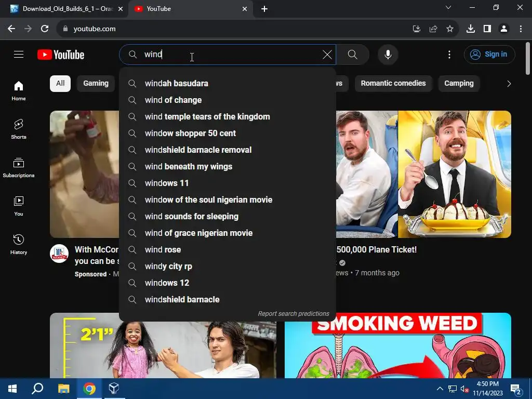The image size is (532, 399).
Task: Show more filter chips with right arrow
Action: pyautogui.click(x=509, y=84)
